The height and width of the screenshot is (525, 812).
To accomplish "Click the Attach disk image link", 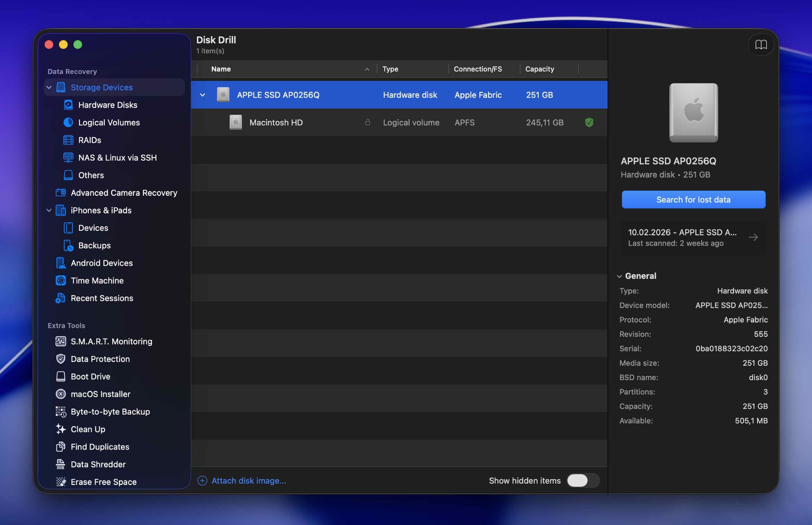I will coord(249,481).
